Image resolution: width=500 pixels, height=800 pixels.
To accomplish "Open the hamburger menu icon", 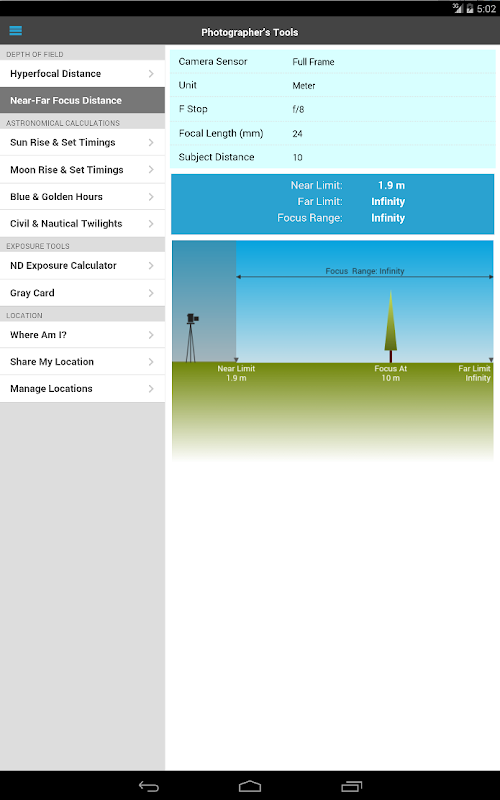I will pos(15,31).
